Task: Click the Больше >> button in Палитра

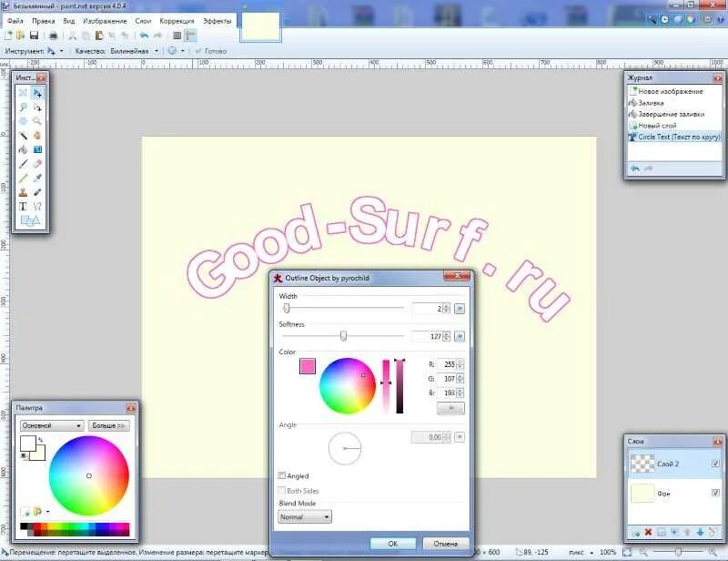Action: pos(108,425)
